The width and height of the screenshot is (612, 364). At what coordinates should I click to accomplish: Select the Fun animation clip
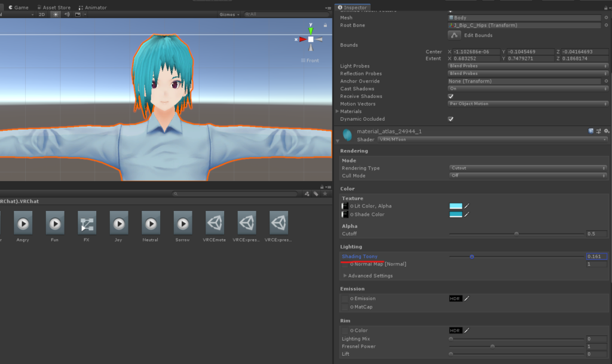55,223
